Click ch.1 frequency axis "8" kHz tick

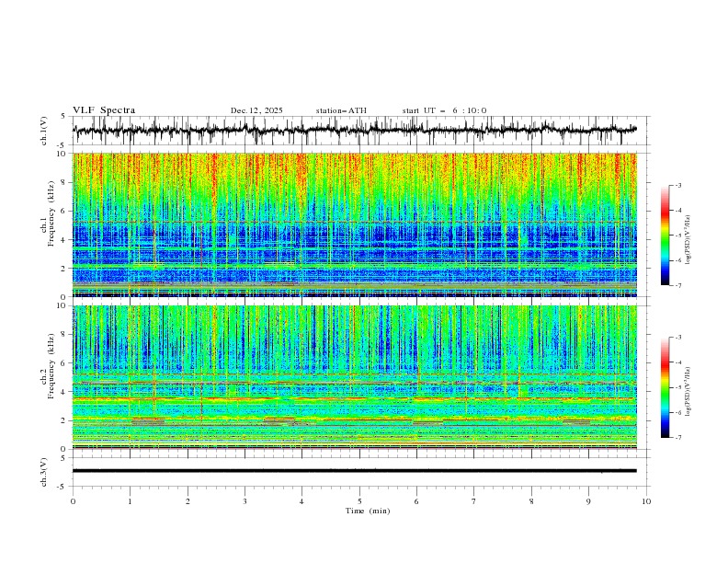tap(65, 182)
